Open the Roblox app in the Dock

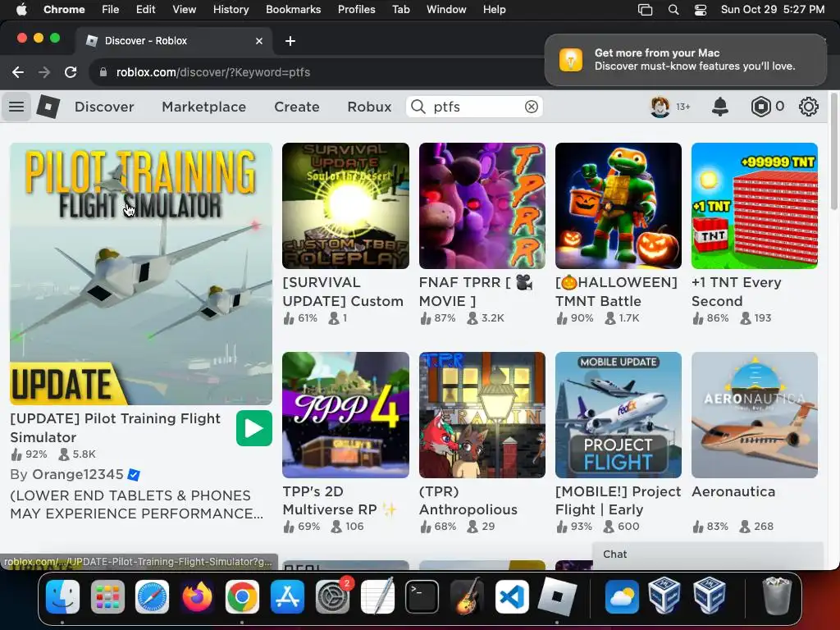pos(557,596)
